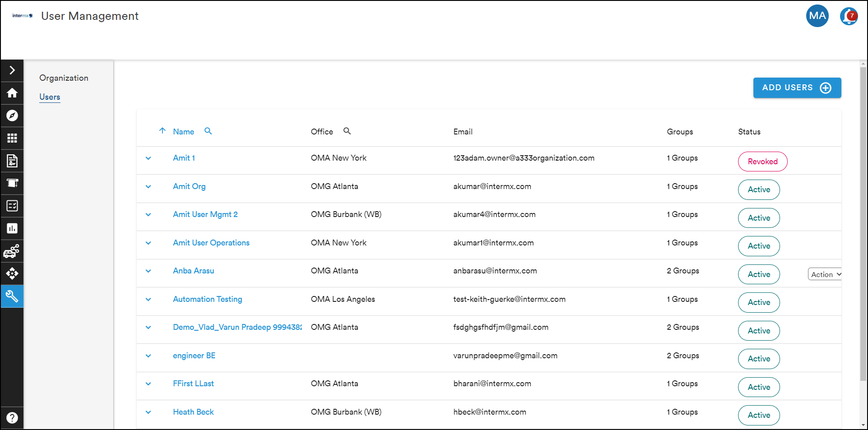Expand the FFirst LLast row
Screen dimensions: 868x430
click(x=148, y=384)
